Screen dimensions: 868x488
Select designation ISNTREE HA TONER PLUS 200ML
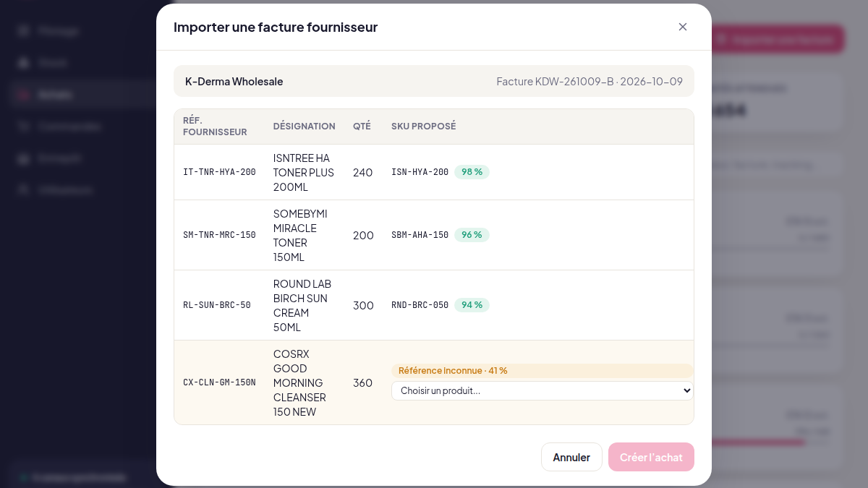tap(304, 172)
